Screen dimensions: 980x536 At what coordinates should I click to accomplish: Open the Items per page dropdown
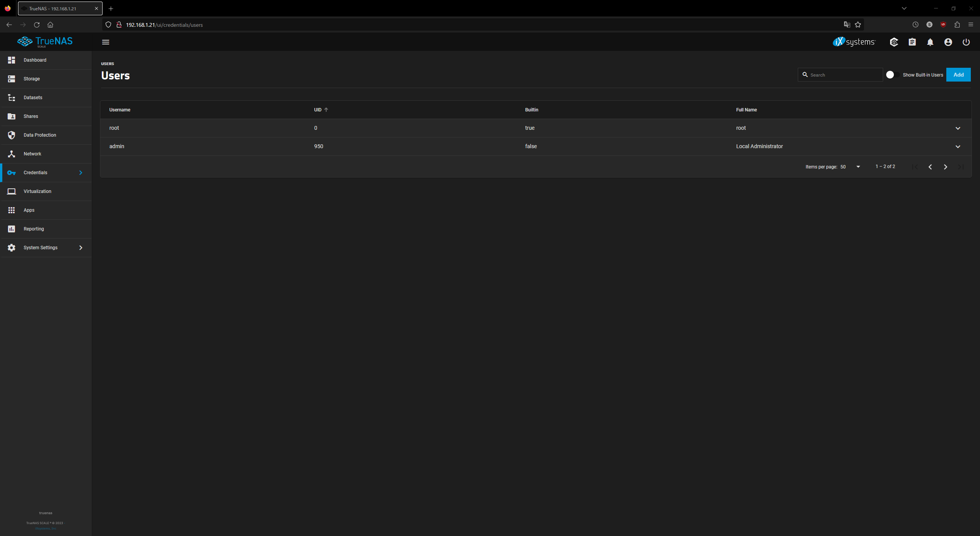(x=857, y=167)
